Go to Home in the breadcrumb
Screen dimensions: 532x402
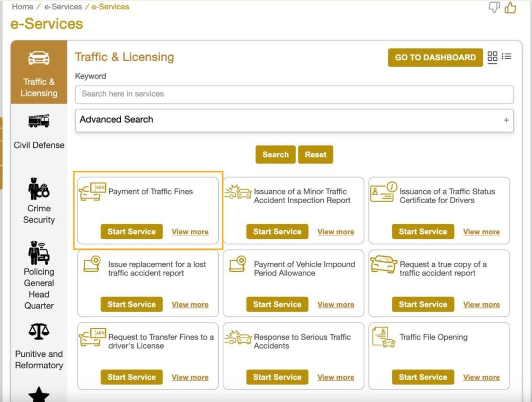[x=22, y=7]
